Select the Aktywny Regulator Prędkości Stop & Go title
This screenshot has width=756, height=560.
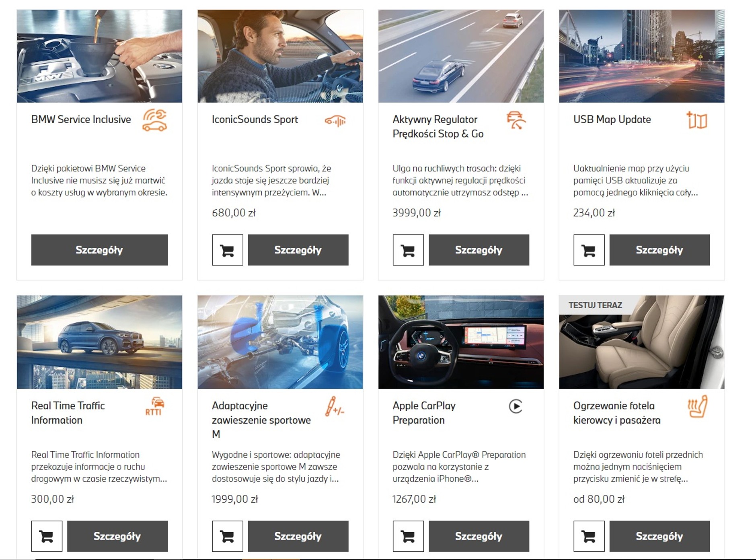point(438,126)
